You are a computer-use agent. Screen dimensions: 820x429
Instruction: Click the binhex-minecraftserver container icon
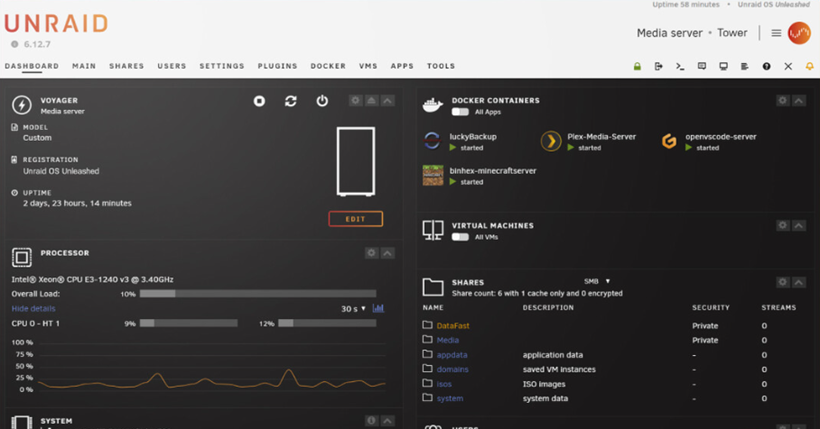432,175
